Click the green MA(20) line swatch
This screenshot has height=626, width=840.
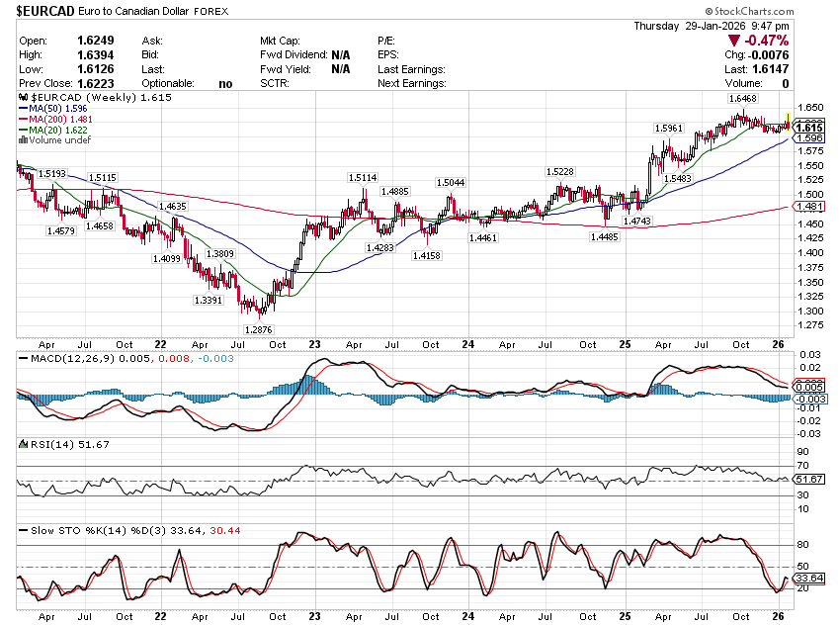point(24,130)
